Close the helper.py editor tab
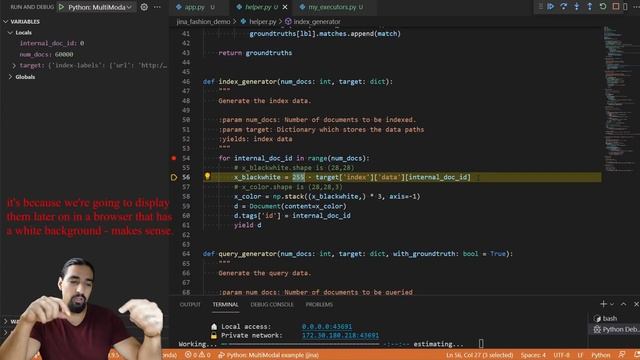This screenshot has height=360, width=640. 285,7
